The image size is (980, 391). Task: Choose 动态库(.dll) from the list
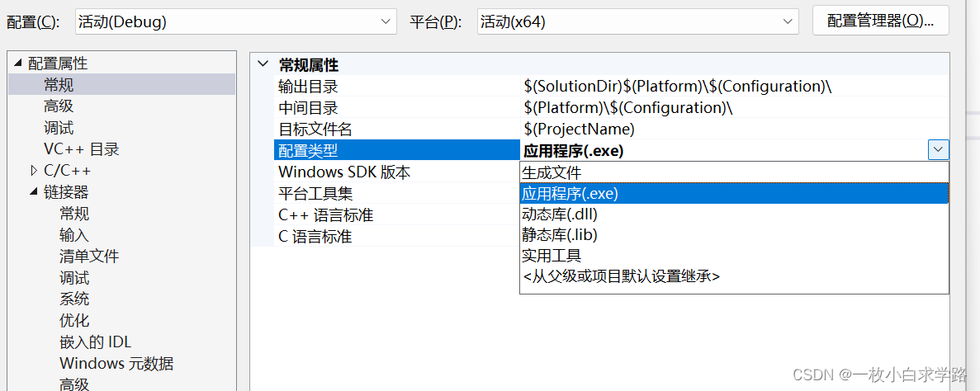tap(734, 214)
